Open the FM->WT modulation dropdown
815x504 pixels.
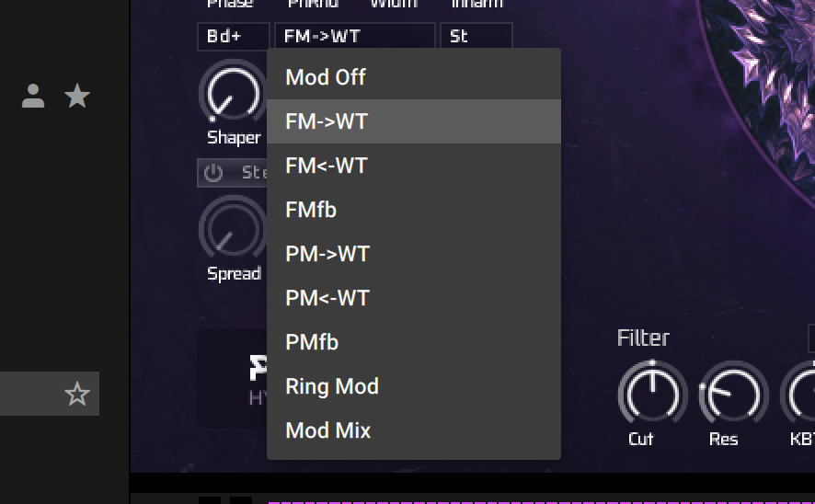tap(354, 36)
